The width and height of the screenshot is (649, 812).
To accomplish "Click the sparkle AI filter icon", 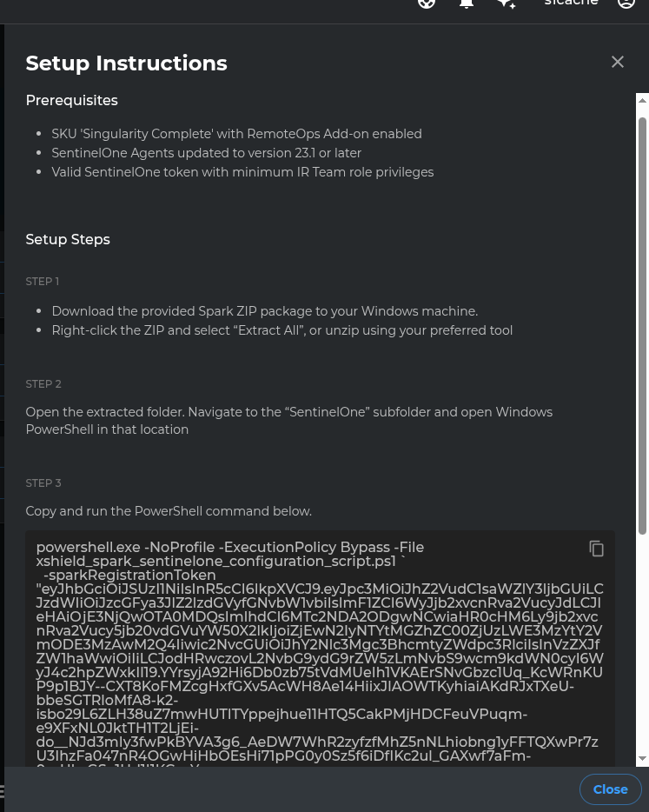I will point(507,5).
